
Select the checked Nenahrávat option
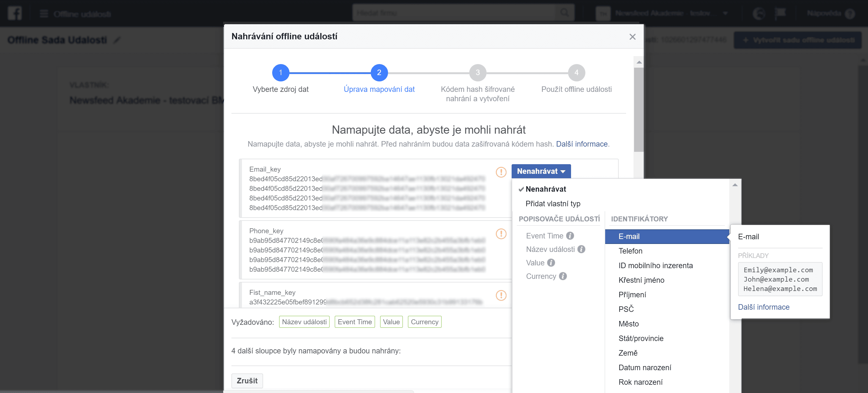(x=545, y=189)
